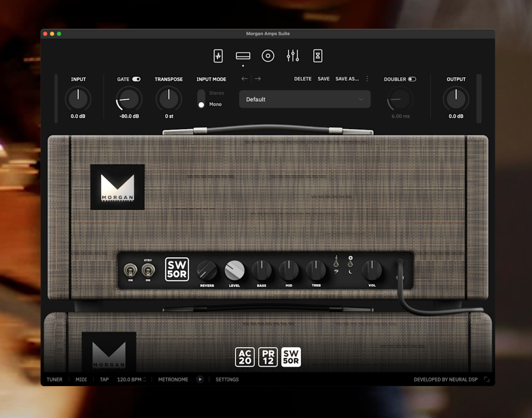
Task: Flip the amp power ON switch
Action: point(130,270)
